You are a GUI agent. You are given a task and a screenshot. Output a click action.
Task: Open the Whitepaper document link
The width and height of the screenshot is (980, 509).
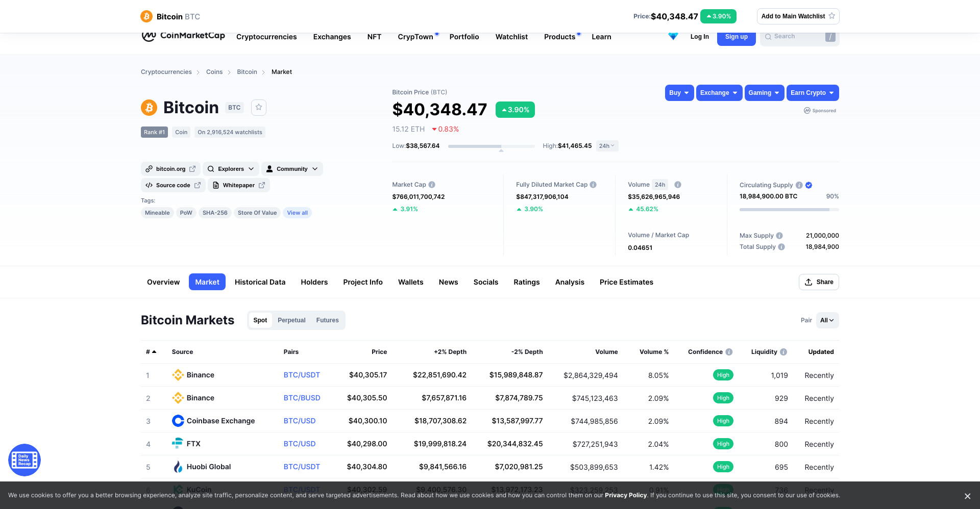(239, 185)
